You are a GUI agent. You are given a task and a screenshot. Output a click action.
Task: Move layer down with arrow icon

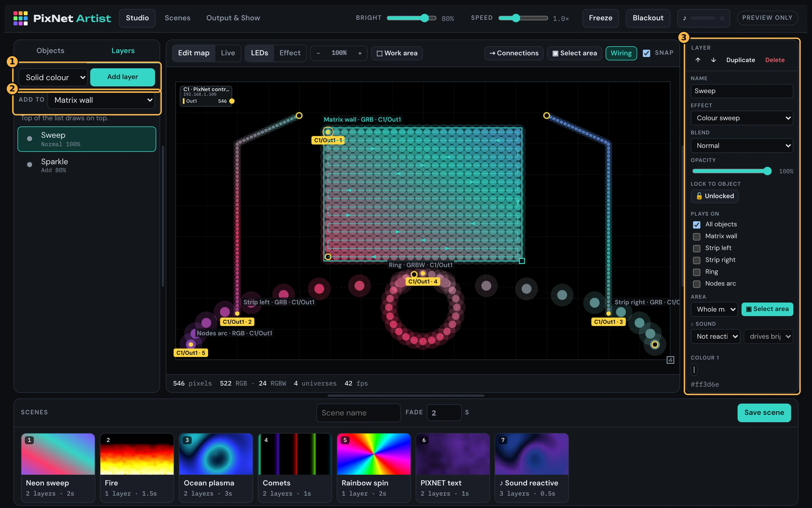pyautogui.click(x=714, y=60)
